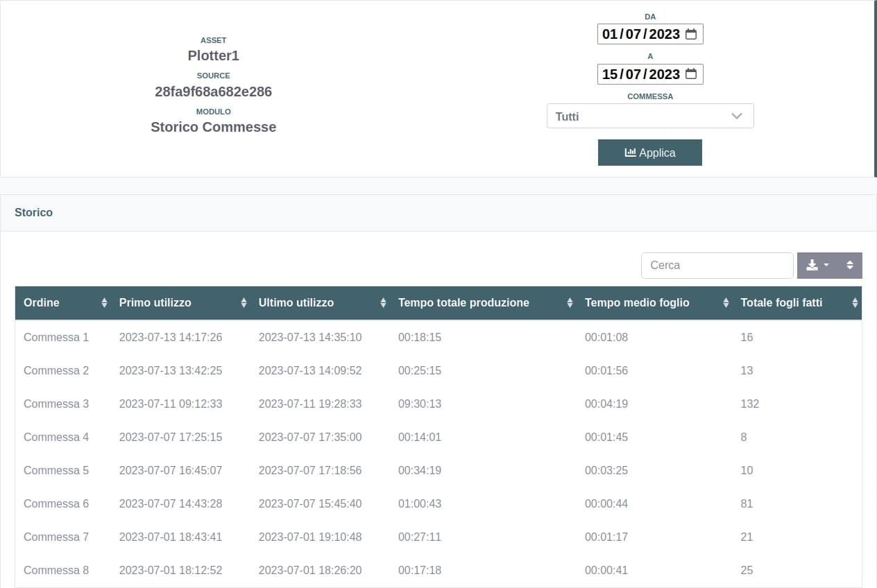Click average sheet time 00:03:25
877x588 pixels.
coord(606,470)
